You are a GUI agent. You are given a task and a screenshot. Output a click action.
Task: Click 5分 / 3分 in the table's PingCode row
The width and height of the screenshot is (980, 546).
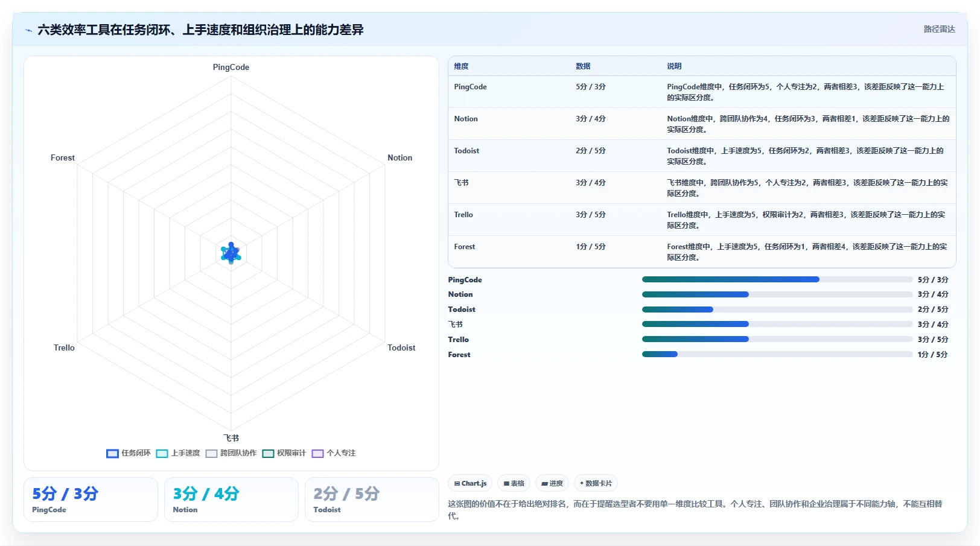590,87
